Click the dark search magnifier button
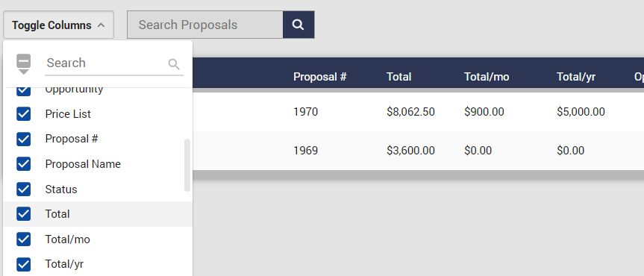The image size is (644, 276). (298, 25)
